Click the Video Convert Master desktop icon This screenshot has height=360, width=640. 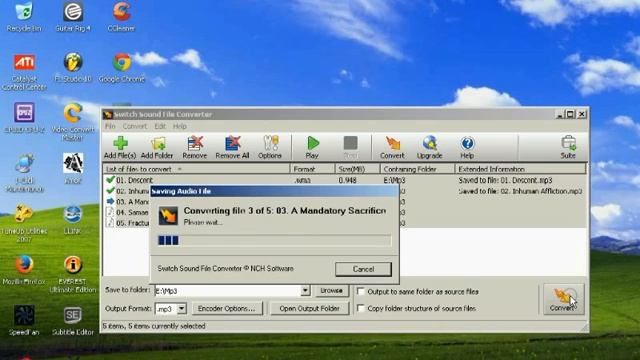73,122
